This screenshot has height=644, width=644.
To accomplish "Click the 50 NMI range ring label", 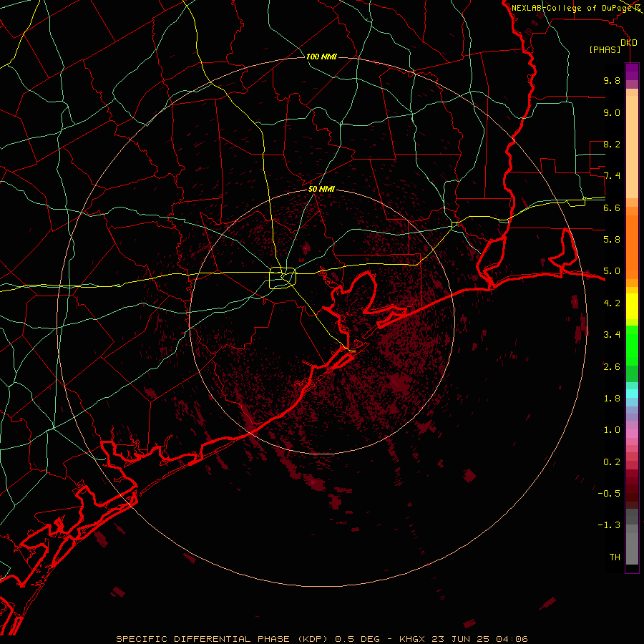I will click(321, 190).
